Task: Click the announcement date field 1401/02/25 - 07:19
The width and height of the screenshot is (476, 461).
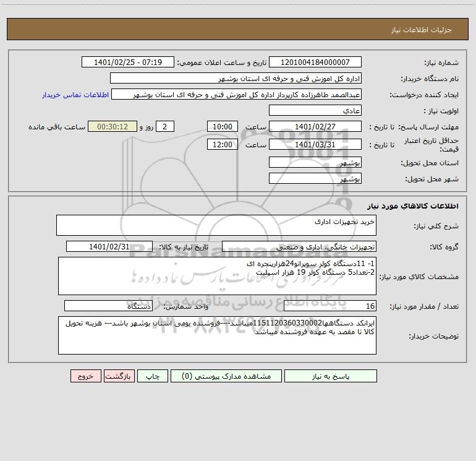Action: point(128,62)
